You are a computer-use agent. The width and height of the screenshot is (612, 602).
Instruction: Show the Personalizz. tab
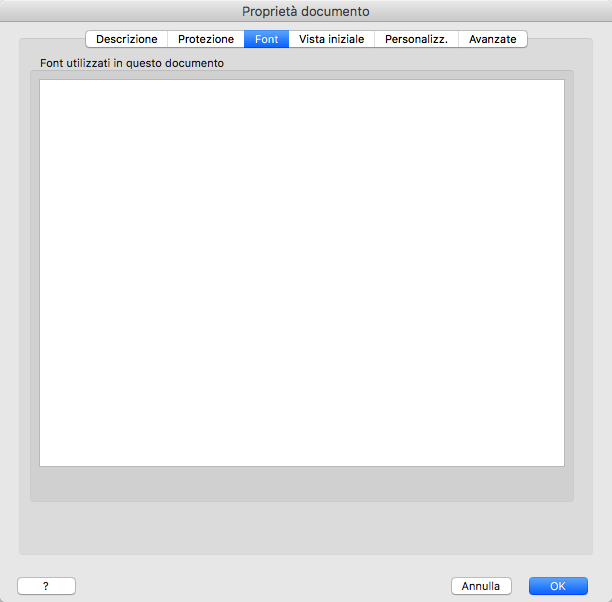(416, 39)
